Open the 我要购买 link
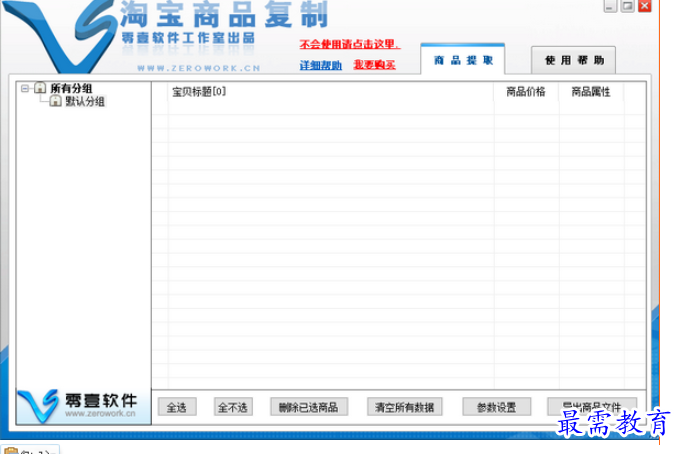Viewport: 679px width, 454px height. [x=375, y=65]
